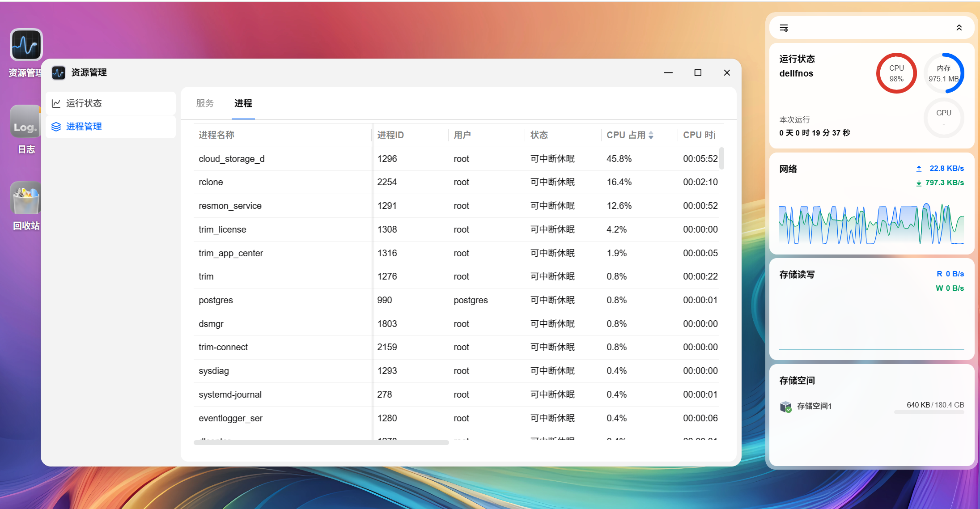The height and width of the screenshot is (509, 980).
Task: Switch to the 服务 tab
Action: click(205, 103)
